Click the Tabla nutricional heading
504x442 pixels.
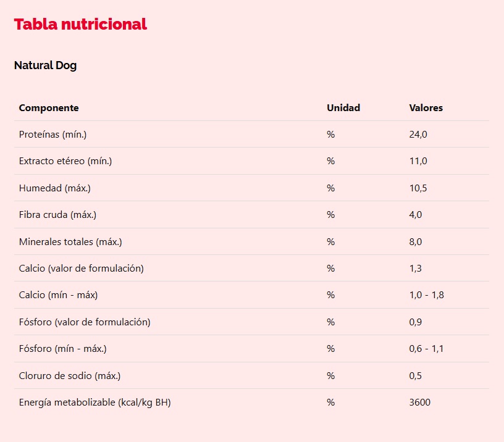point(80,24)
